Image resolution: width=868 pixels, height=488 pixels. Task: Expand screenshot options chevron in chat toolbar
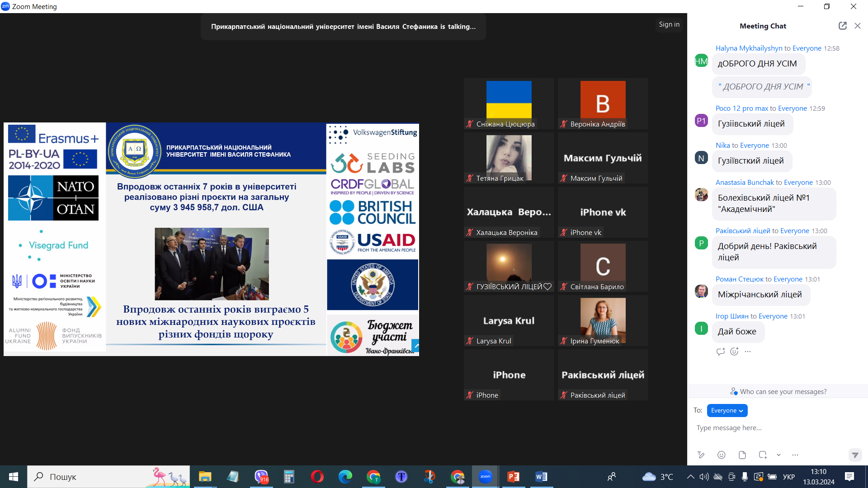point(778,455)
